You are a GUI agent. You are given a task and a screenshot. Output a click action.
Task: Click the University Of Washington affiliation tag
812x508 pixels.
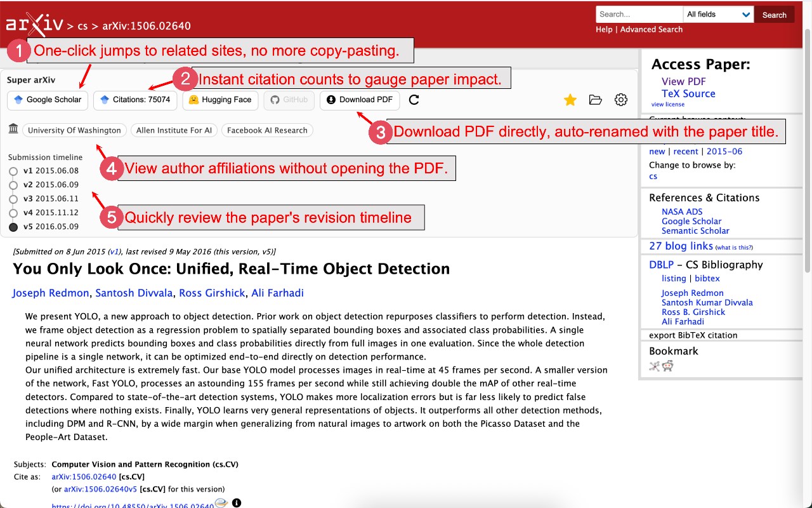(74, 130)
